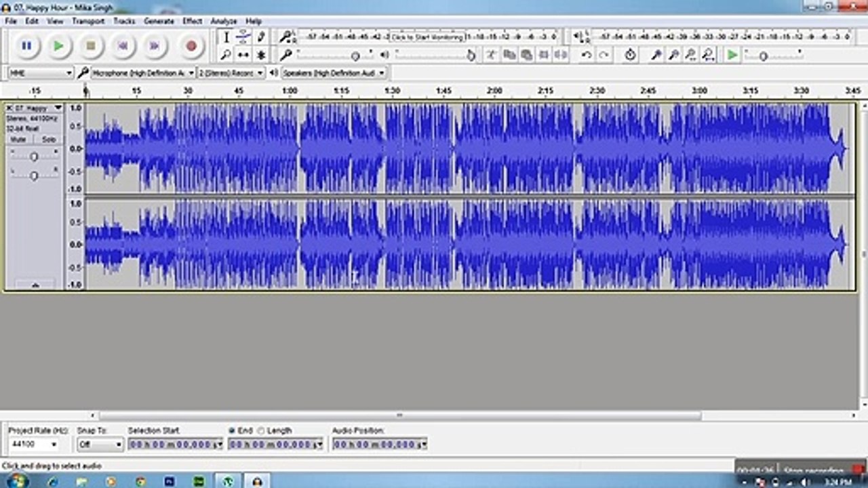This screenshot has width=868, height=488.
Task: Click to Start Monitoring in the meter
Action: coord(427,37)
